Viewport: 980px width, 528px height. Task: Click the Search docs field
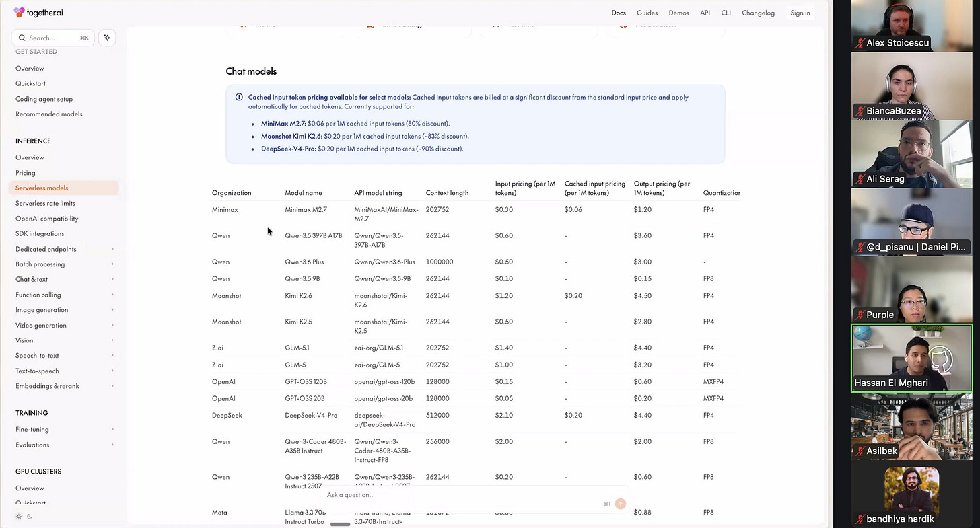(54, 38)
